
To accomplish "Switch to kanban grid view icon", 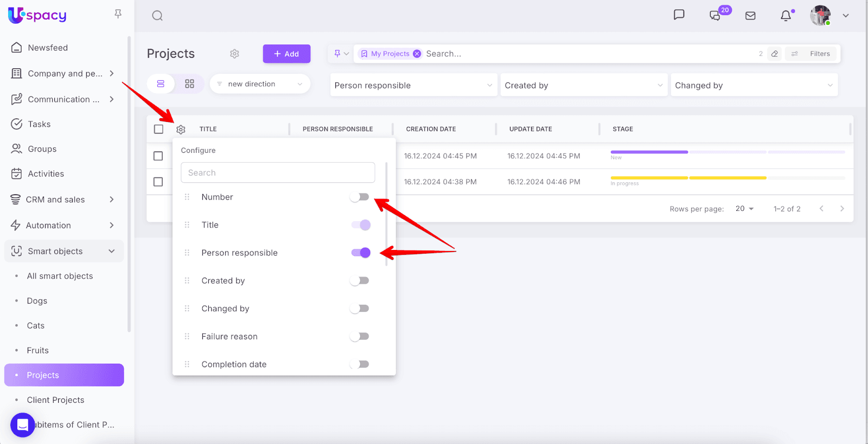I will (189, 84).
